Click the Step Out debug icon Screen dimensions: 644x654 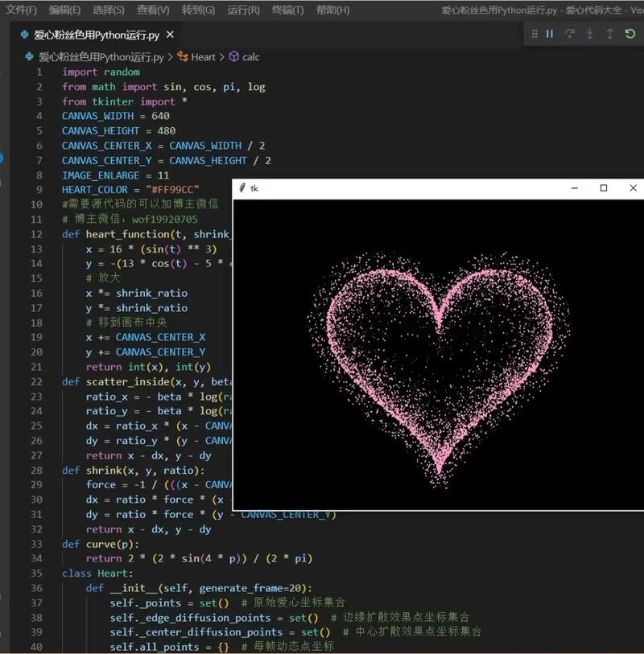(609, 33)
